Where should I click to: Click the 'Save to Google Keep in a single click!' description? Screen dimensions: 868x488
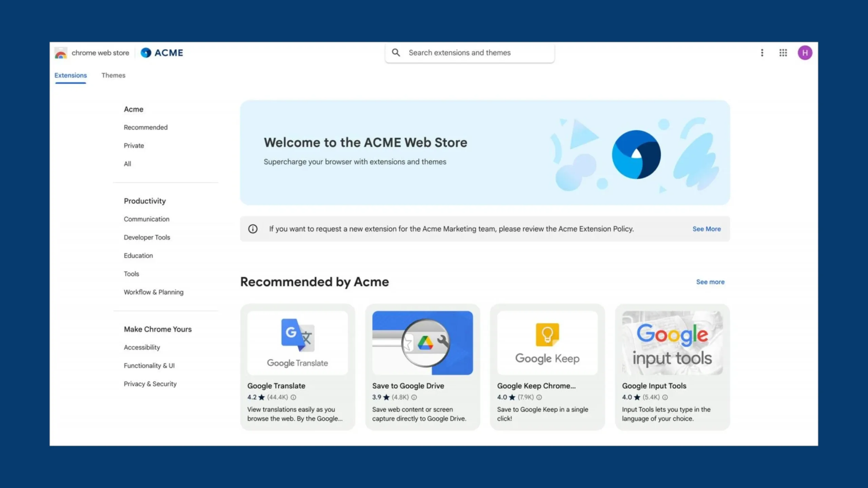pos(542,414)
